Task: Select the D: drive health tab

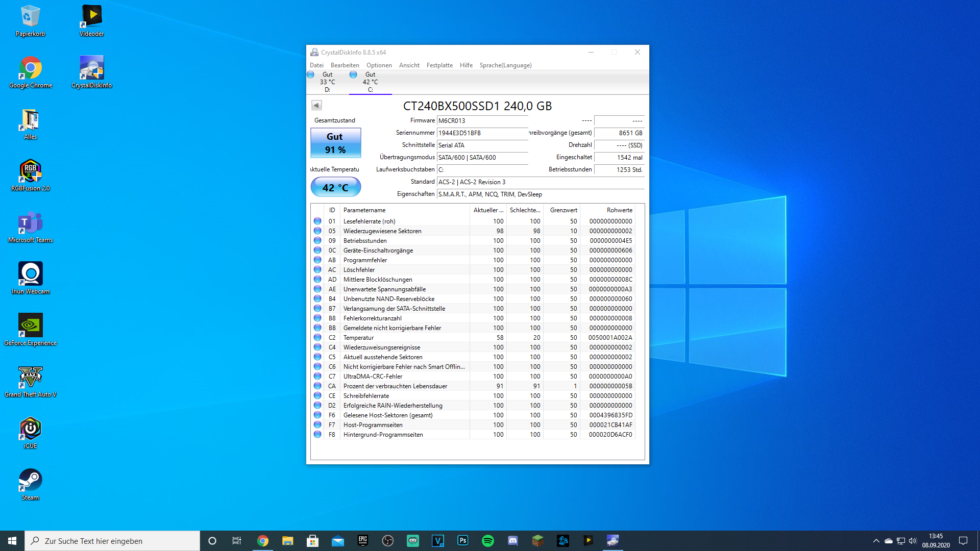Action: click(x=327, y=82)
